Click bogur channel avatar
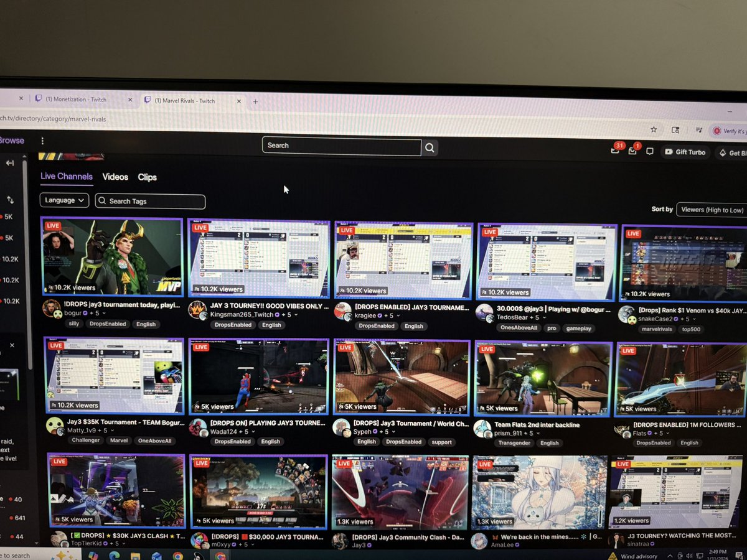Image resolution: width=747 pixels, height=560 pixels. pyautogui.click(x=52, y=309)
